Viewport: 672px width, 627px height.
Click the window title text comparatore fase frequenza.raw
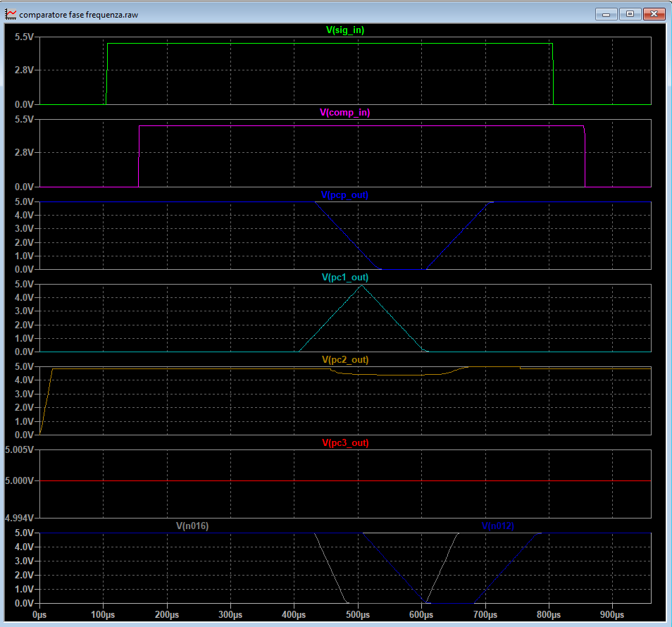click(79, 15)
